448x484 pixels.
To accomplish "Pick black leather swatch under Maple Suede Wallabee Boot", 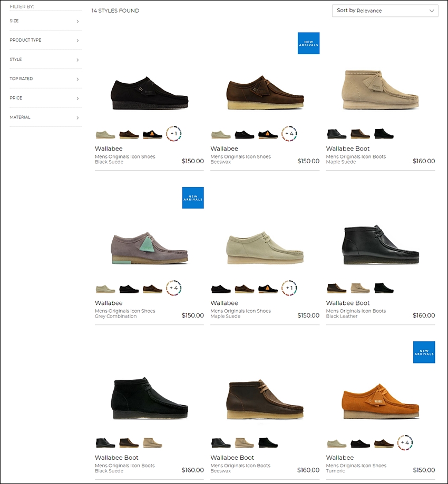I will click(x=337, y=134).
